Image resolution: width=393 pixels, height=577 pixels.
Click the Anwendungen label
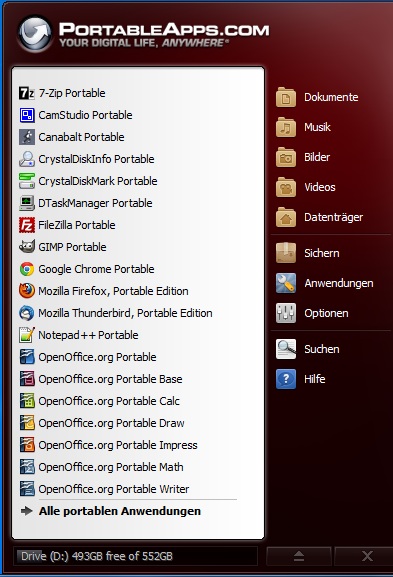(x=339, y=283)
